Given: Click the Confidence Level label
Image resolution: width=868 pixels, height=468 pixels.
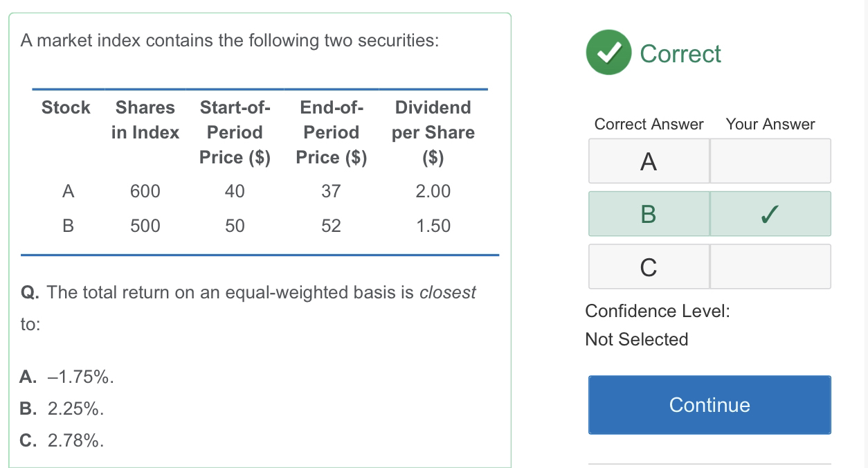Looking at the screenshot, I should 658,311.
